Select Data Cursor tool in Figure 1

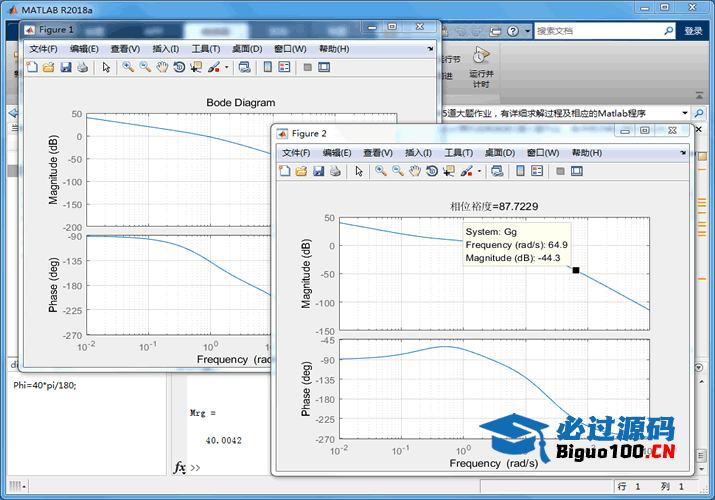coord(196,67)
